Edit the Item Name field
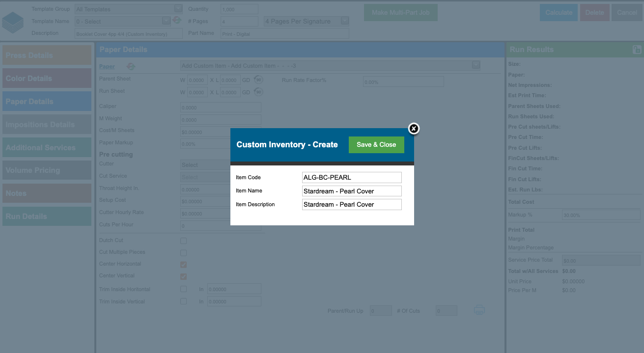The image size is (644, 353). tap(352, 191)
